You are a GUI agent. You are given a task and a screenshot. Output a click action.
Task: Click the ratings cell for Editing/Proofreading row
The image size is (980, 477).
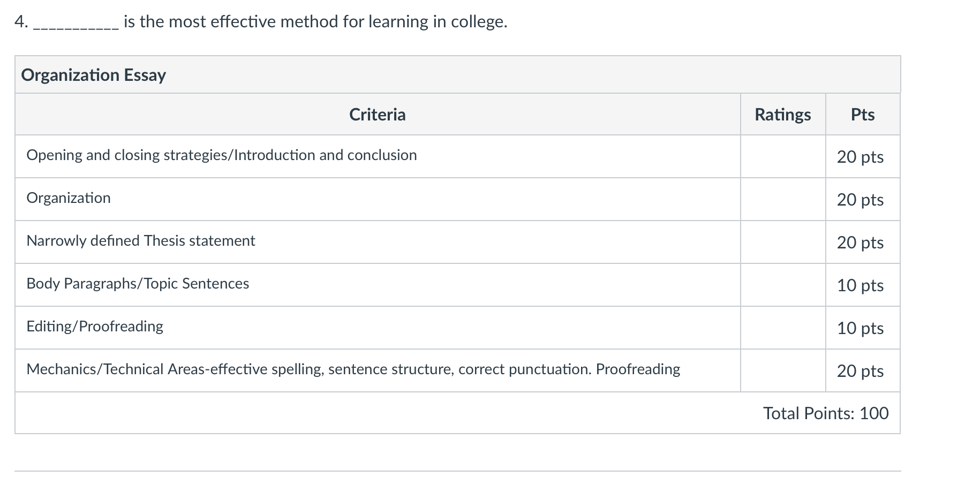click(783, 328)
